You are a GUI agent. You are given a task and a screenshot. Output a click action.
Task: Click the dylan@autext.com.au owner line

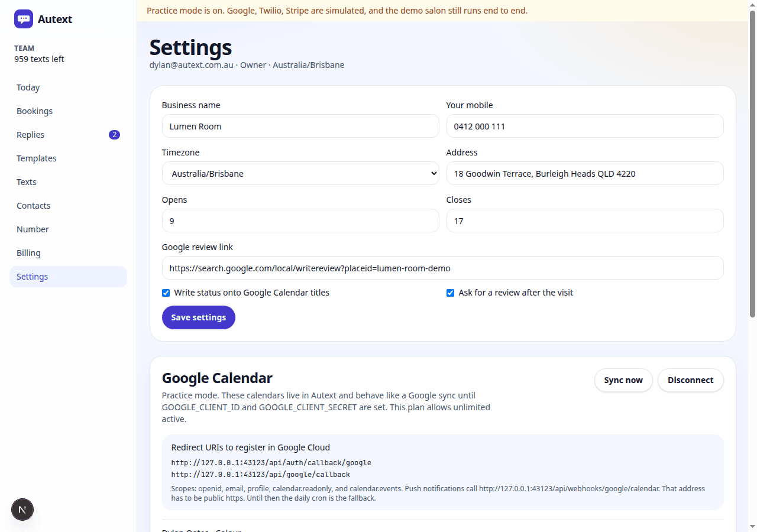(247, 65)
